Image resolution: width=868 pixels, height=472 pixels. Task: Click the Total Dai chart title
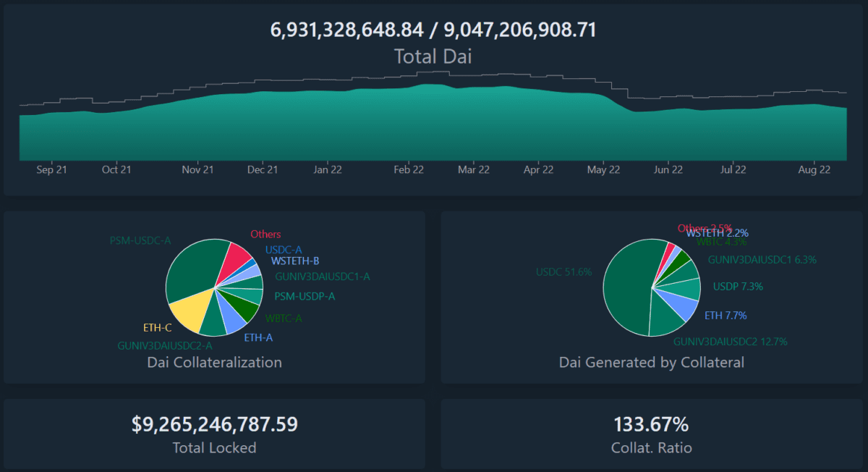coord(433,56)
